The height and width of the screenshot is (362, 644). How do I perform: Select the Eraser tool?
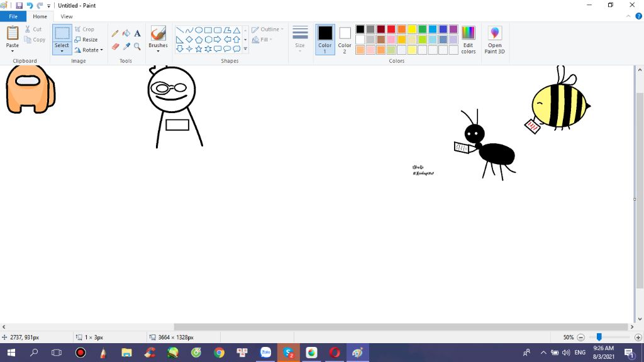pos(115,47)
